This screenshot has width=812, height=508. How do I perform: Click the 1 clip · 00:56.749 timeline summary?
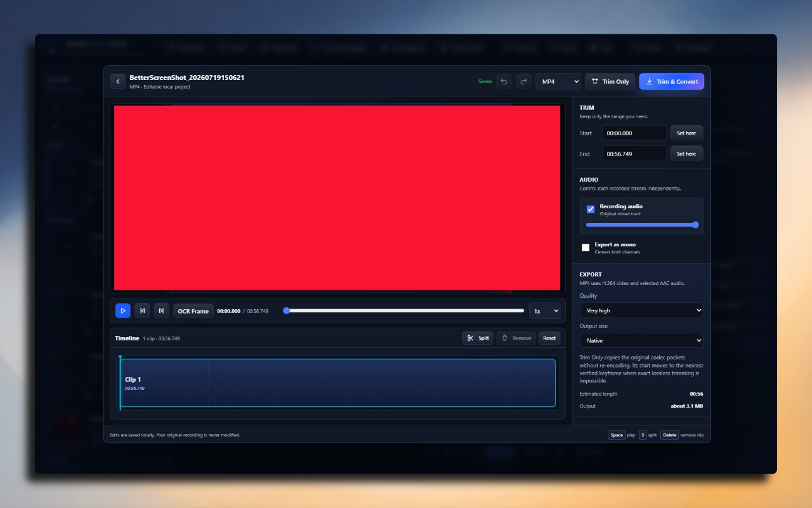[x=161, y=338]
